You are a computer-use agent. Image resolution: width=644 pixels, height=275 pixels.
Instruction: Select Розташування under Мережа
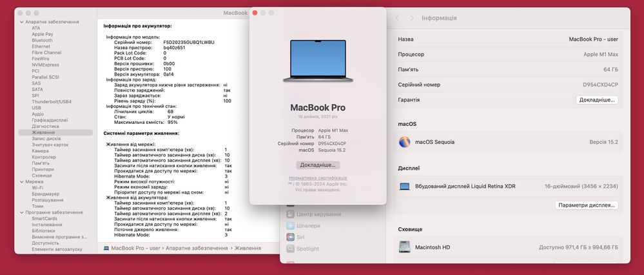[48, 199]
